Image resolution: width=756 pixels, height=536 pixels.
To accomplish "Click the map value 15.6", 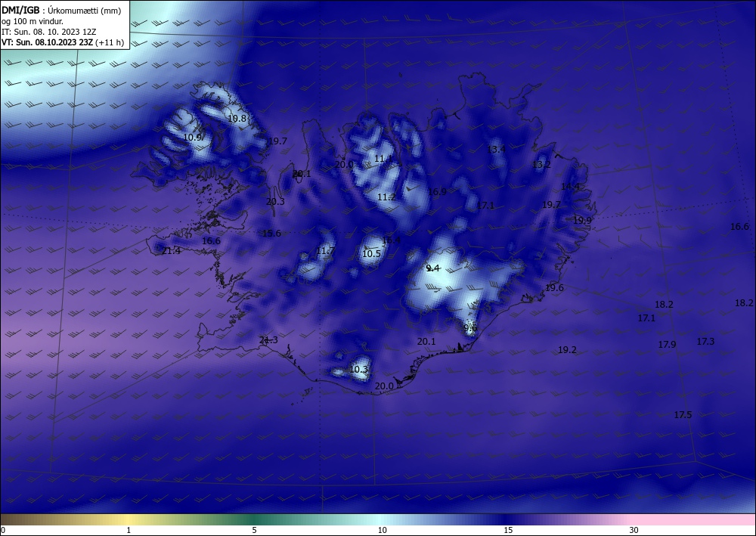I will click(x=271, y=234).
